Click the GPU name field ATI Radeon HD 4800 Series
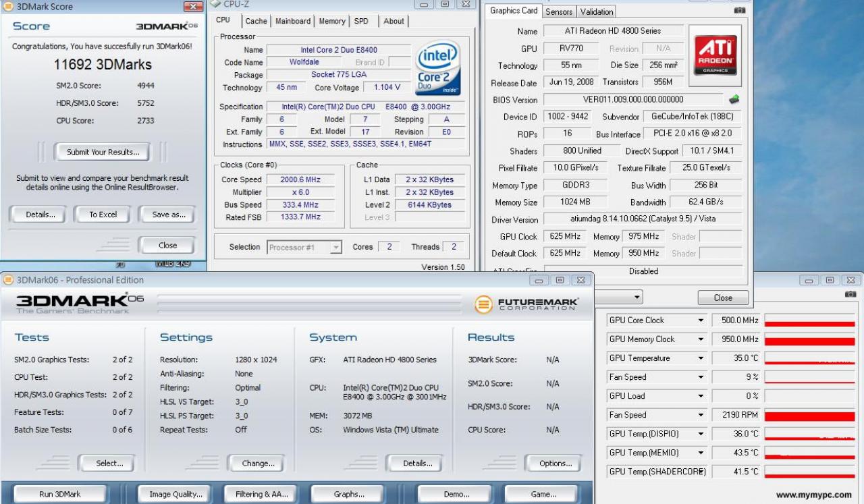 (612, 31)
